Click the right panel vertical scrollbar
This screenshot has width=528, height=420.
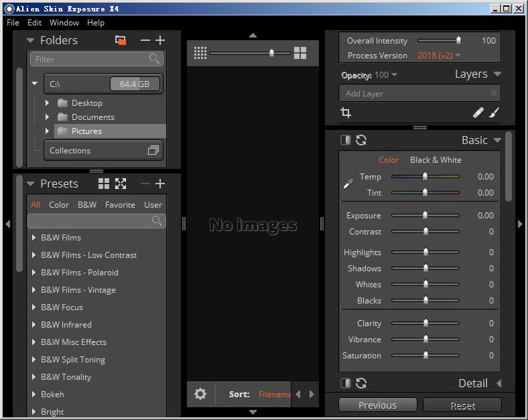click(x=509, y=167)
